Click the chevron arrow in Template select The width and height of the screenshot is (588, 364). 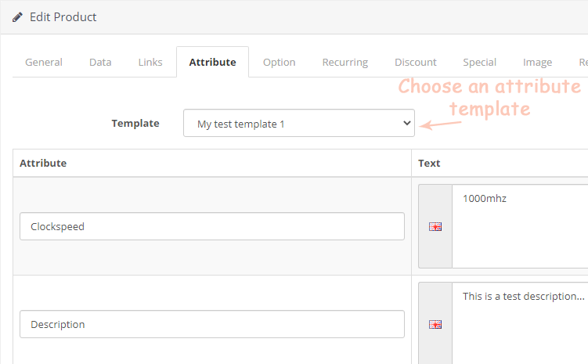point(406,123)
